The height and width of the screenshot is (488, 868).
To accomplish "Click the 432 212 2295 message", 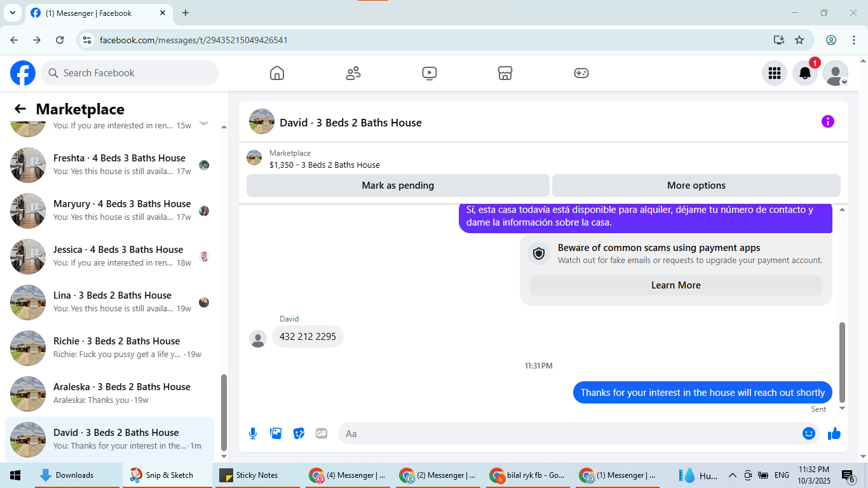I will pyautogui.click(x=308, y=337).
